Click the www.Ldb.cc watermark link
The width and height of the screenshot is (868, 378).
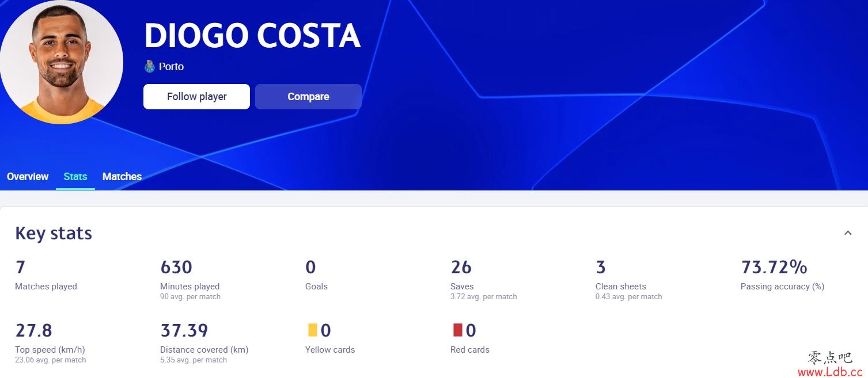[x=830, y=372]
